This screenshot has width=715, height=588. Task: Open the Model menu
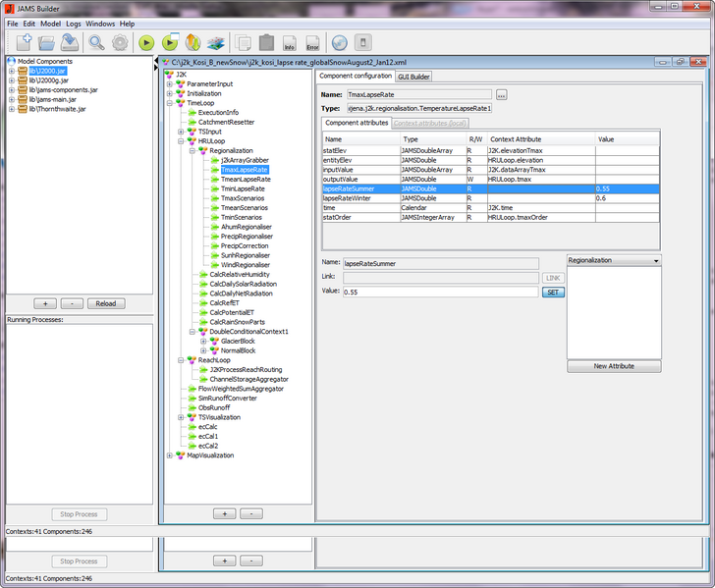point(50,23)
